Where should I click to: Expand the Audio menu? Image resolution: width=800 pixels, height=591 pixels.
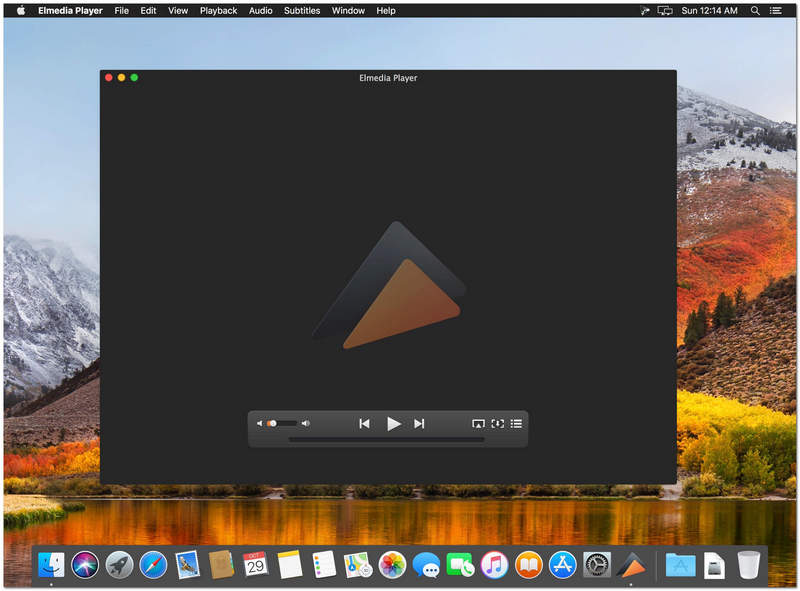click(260, 11)
